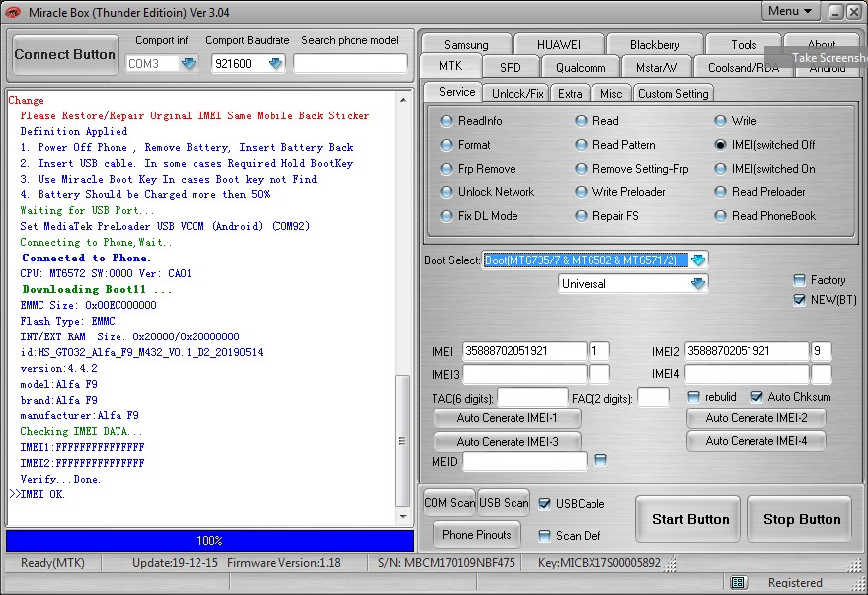This screenshot has height=595, width=868.
Task: Click the empty IMEI3 input field
Action: 524,374
